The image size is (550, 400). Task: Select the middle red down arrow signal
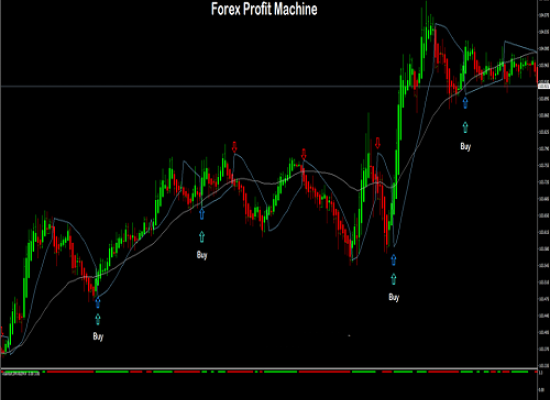point(304,154)
